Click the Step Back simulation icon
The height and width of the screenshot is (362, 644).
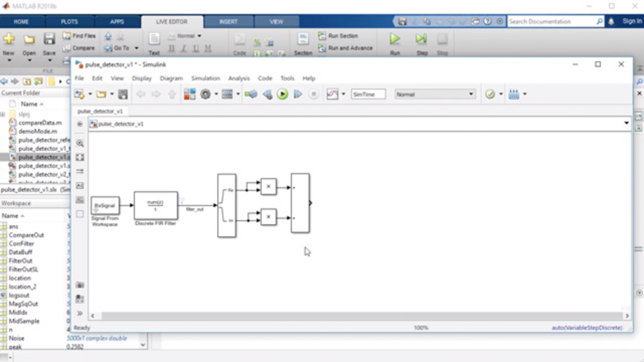coord(267,95)
